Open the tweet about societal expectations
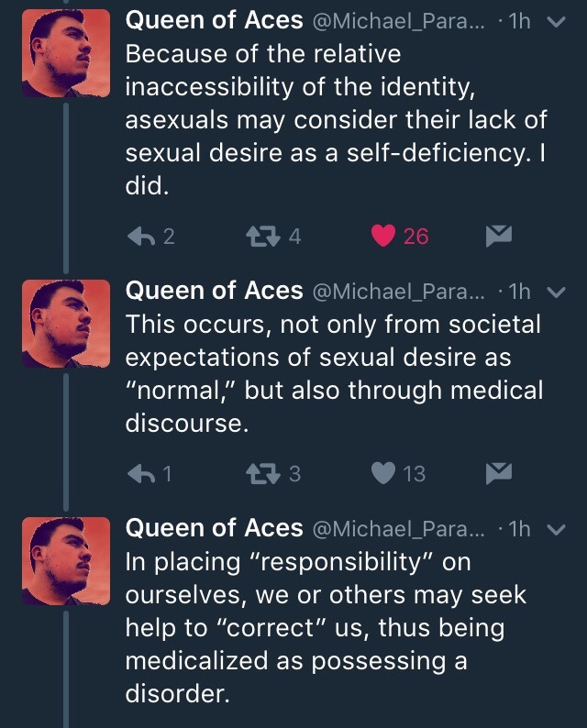 click(332, 371)
